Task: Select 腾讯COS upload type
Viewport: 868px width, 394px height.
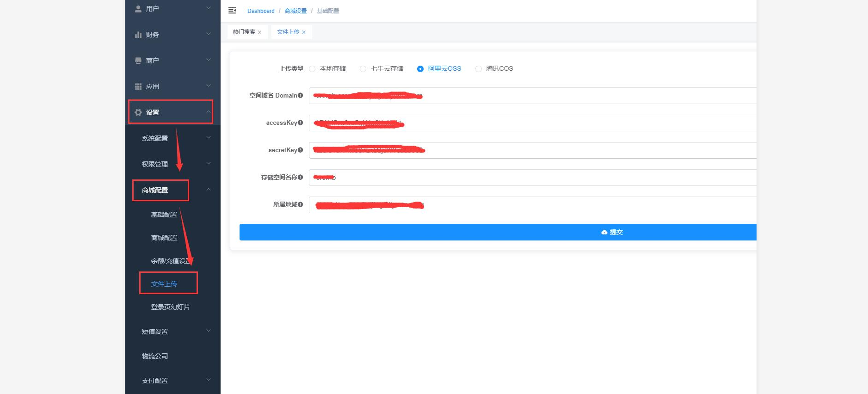Action: click(479, 68)
